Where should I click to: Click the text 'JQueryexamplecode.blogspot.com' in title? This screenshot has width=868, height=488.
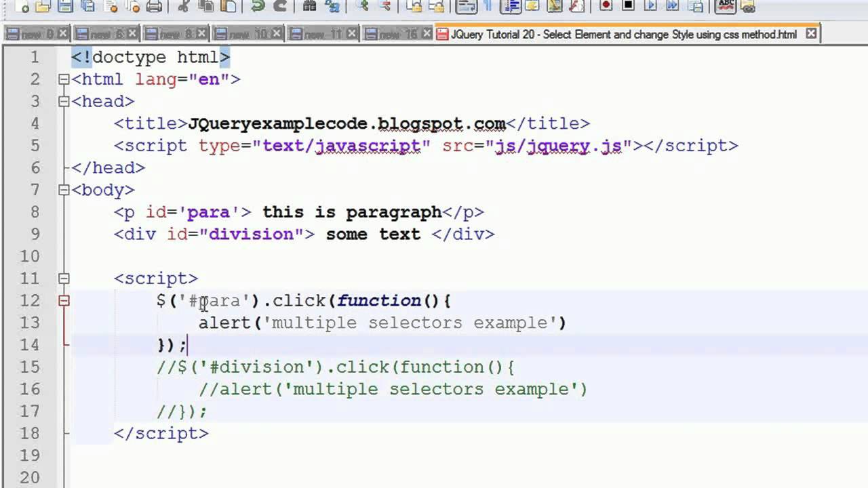(x=347, y=124)
